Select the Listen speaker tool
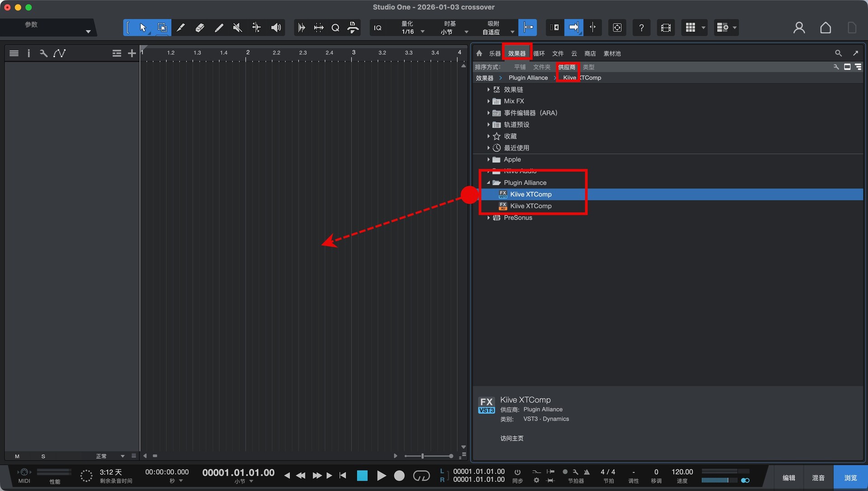This screenshot has height=491, width=868. pos(276,28)
